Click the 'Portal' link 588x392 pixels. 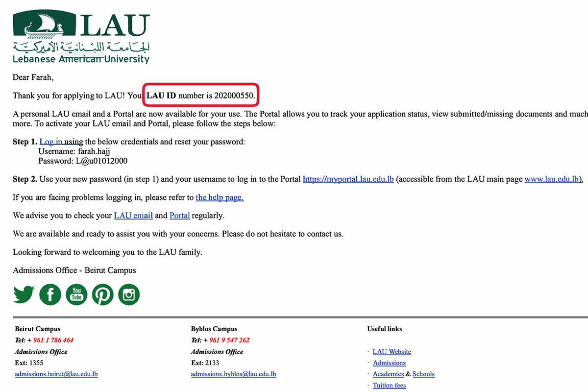click(x=179, y=215)
